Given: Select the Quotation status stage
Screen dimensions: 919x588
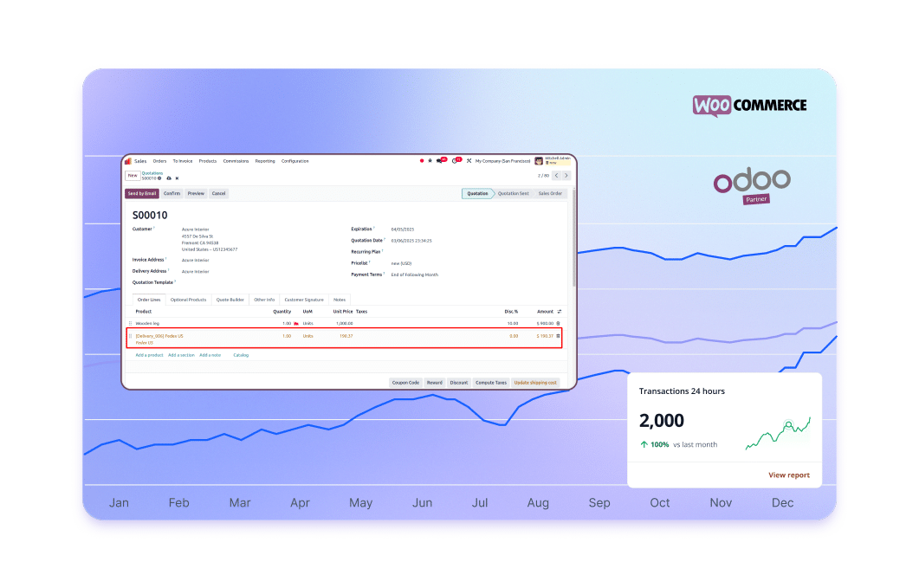Looking at the screenshot, I should 477,193.
